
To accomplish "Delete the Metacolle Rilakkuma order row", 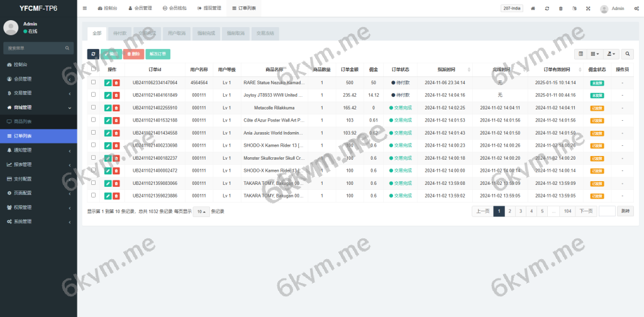I will tap(116, 108).
